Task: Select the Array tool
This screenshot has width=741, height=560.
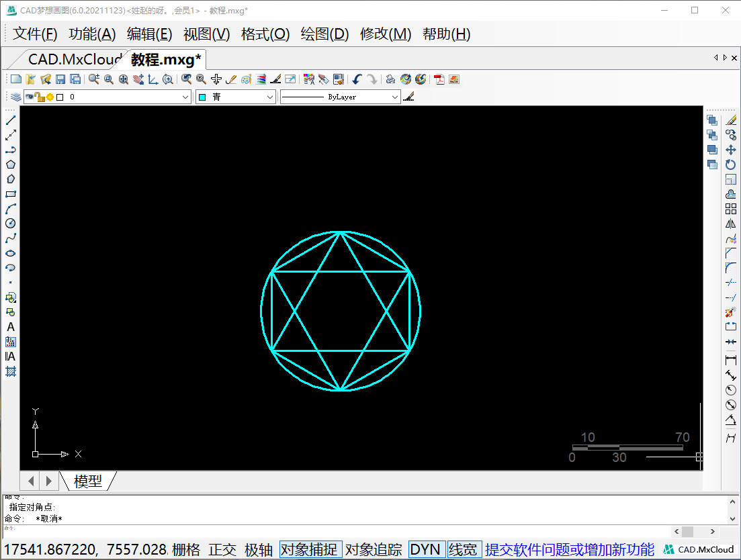Action: pos(731,209)
